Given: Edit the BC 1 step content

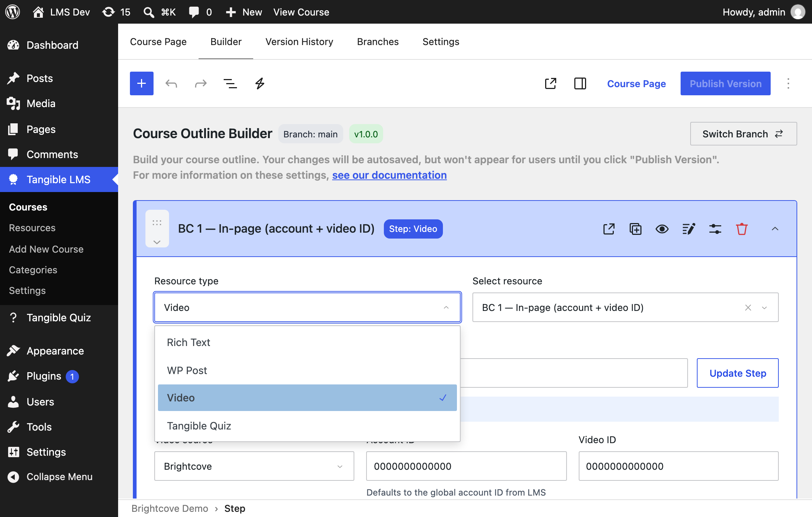Looking at the screenshot, I should [689, 229].
